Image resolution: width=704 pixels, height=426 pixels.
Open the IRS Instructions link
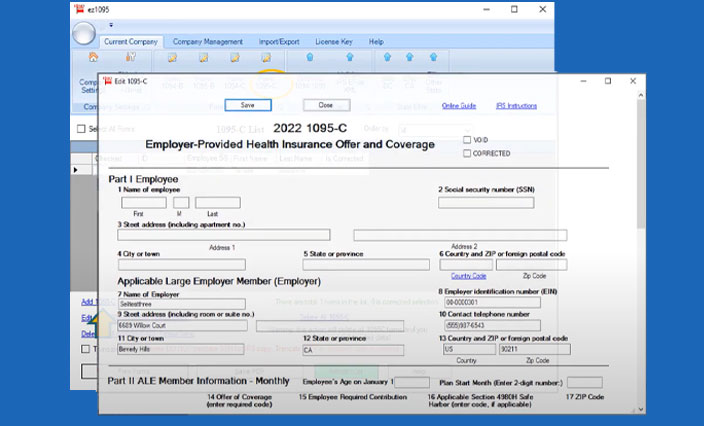[x=516, y=106]
